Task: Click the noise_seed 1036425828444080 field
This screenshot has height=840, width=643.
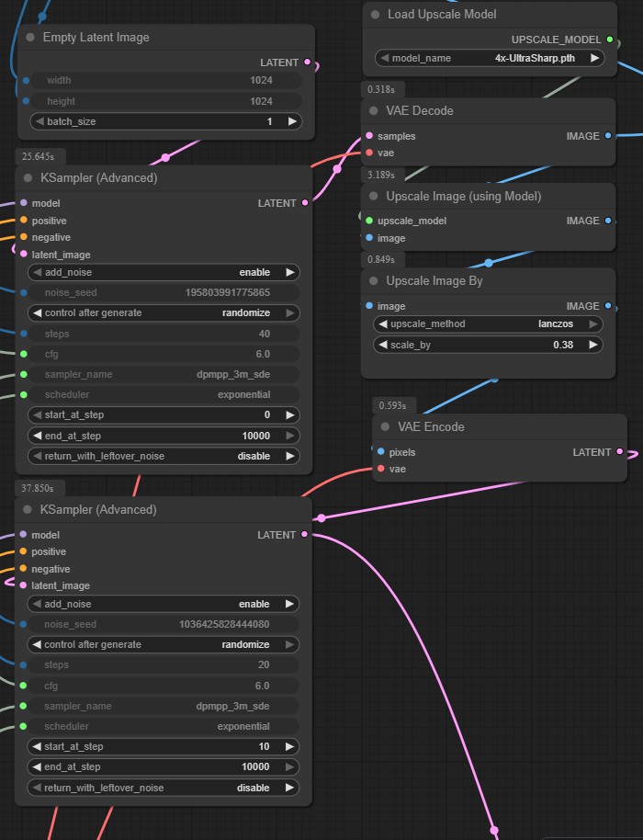Action: [x=164, y=624]
